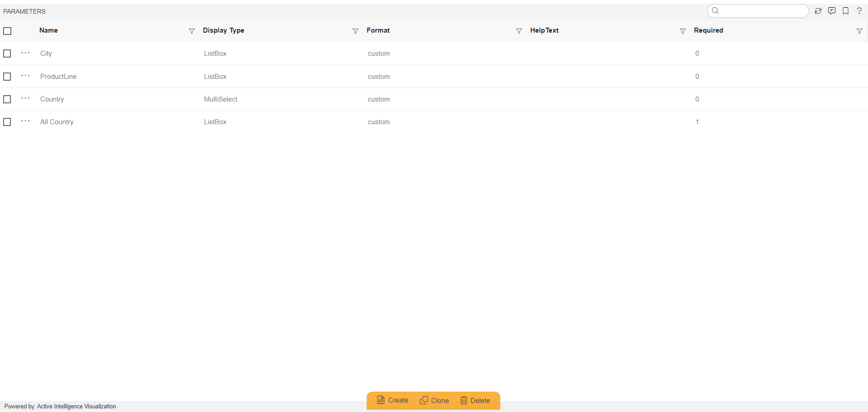Click custom format in the ProductLine row
Viewport: 868px width, 412px height.
coord(379,77)
